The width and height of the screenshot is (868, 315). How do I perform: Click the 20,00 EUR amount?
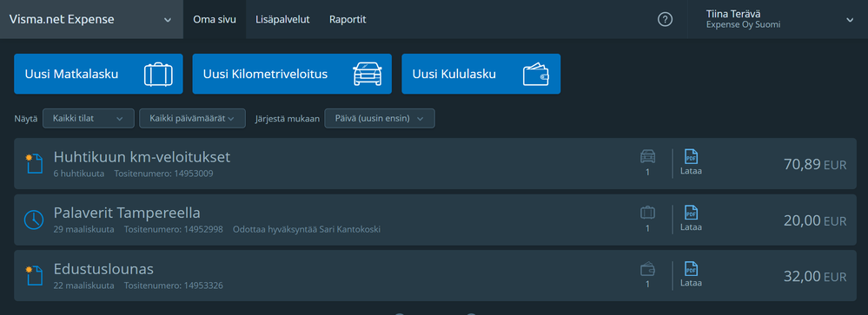(x=815, y=220)
